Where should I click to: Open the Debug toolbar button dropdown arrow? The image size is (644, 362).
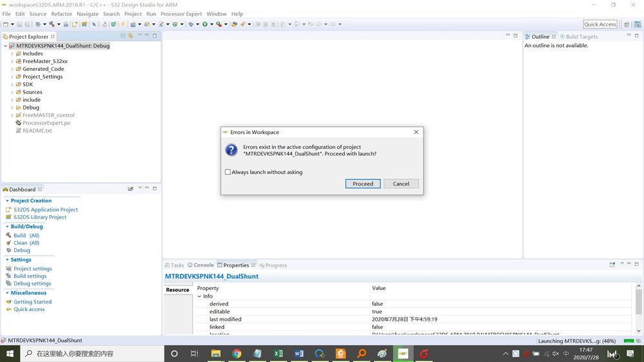pos(197,24)
